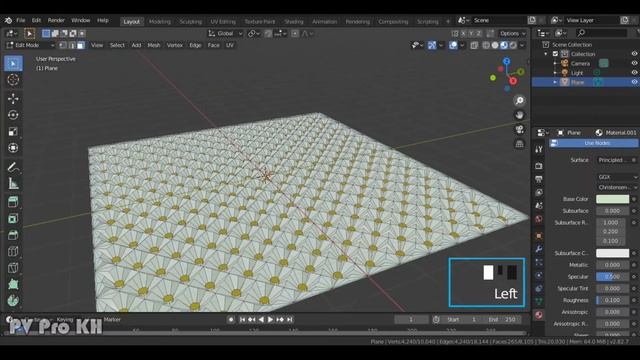Click the Subsurface Color swatch

tap(612, 253)
